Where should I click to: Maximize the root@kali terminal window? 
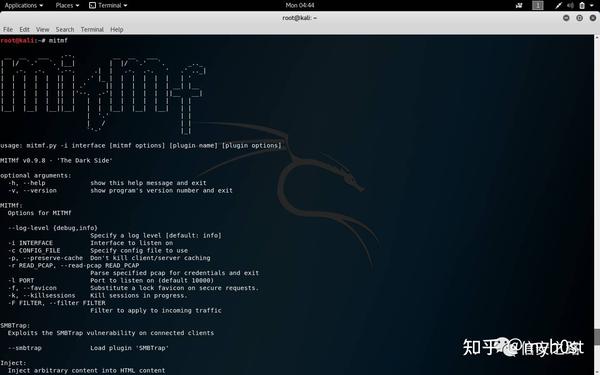(579, 18)
